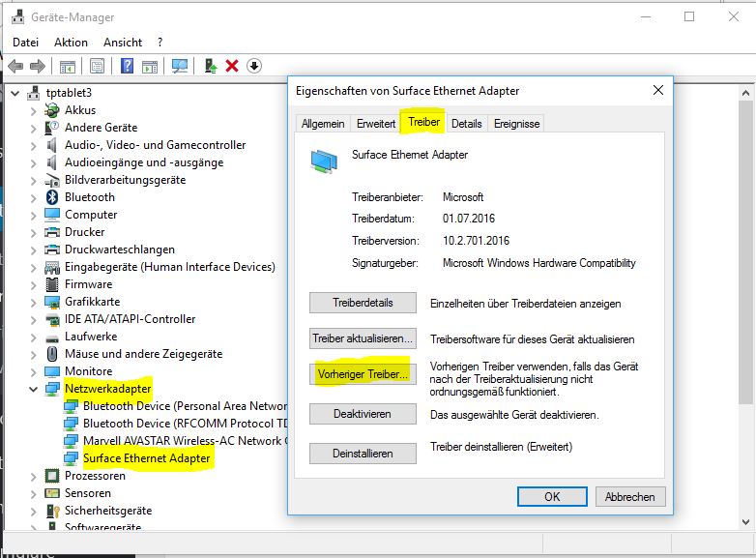
Task: Expand the Druckwarteschlangen category
Action: click(x=33, y=250)
